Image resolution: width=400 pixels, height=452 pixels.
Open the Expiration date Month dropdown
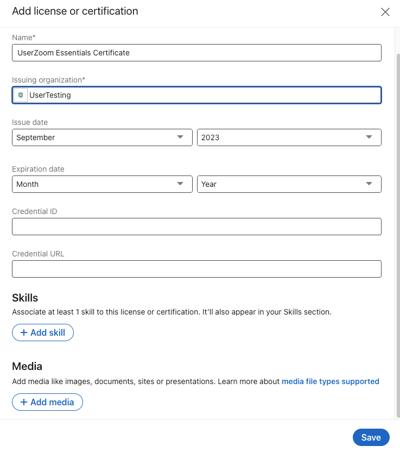pos(102,184)
